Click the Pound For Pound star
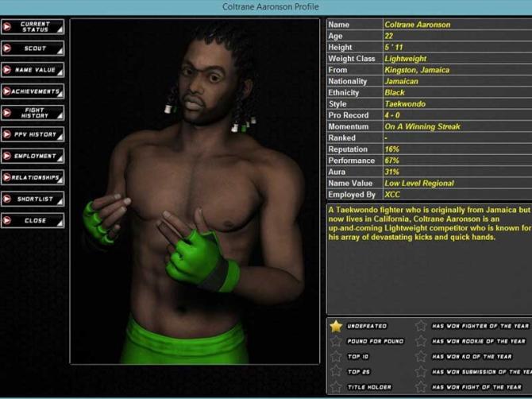The width and height of the screenshot is (532, 399). [x=336, y=341]
